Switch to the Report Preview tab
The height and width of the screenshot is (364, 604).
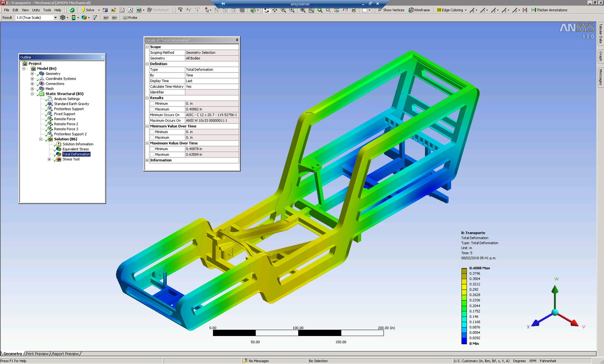click(65, 354)
